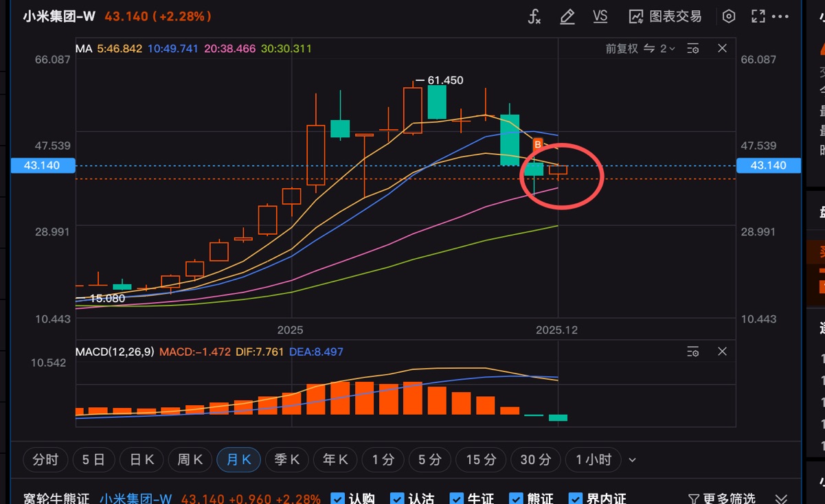825x504 pixels.
Task: Select the 日K daily chart tab
Action: pyautogui.click(x=142, y=460)
